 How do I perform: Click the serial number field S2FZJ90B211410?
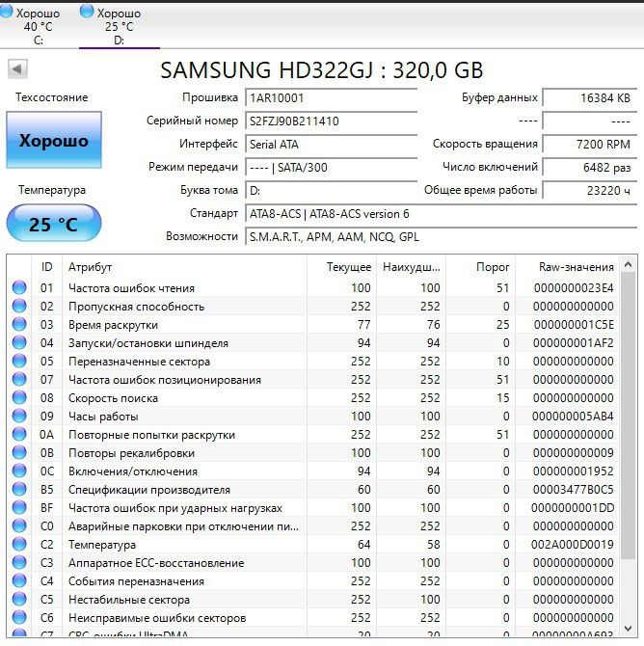pyautogui.click(x=331, y=121)
